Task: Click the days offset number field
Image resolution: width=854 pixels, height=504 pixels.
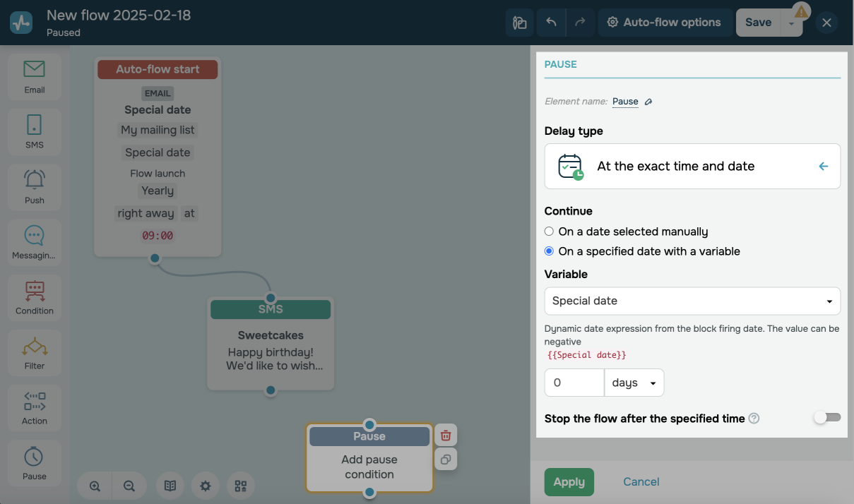Action: pos(574,383)
